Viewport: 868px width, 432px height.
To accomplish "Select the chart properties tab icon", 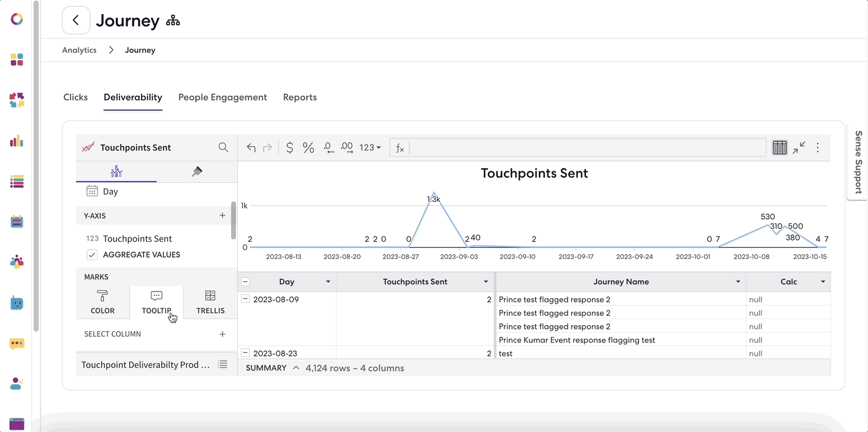I will click(x=116, y=172).
